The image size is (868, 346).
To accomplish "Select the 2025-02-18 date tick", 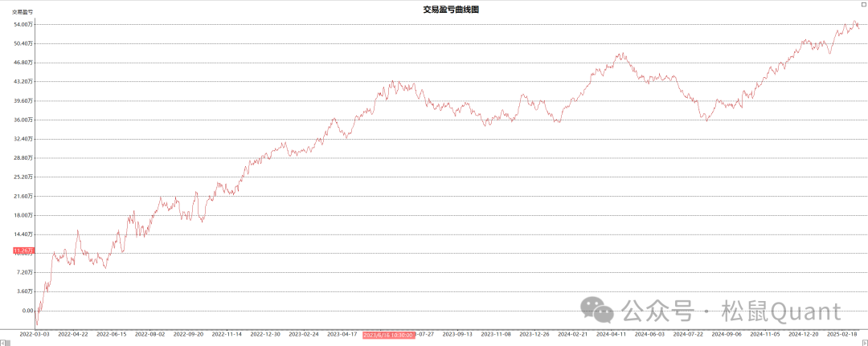I will [842, 334].
